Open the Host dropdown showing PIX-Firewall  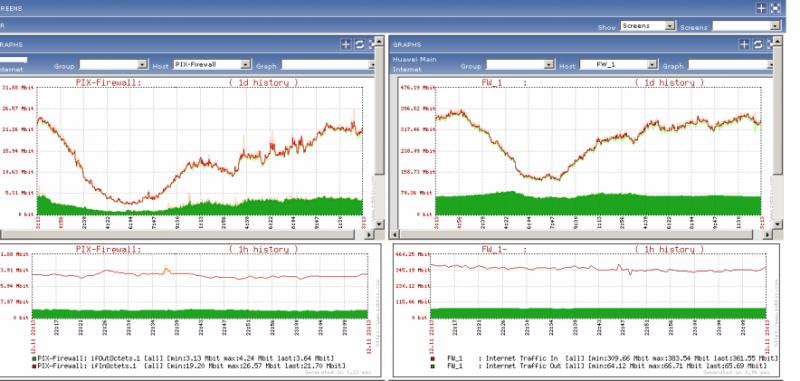(x=212, y=65)
